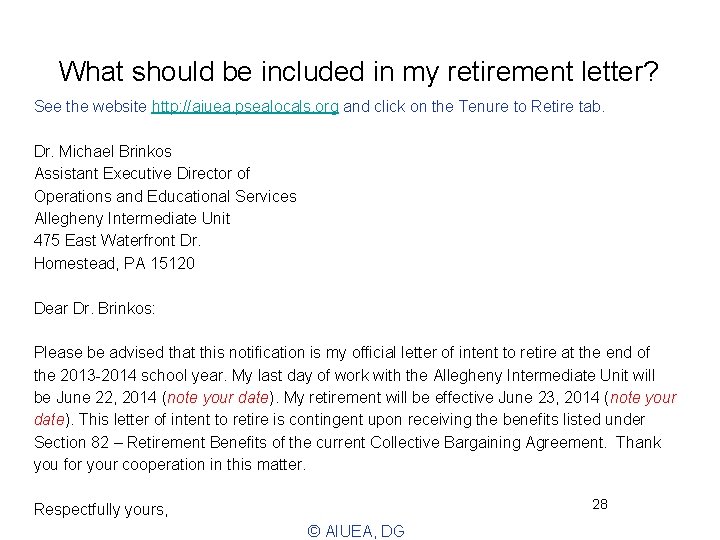The width and height of the screenshot is (720, 540).
Task: Select the Respectfully yours closing
Action: tap(101, 509)
